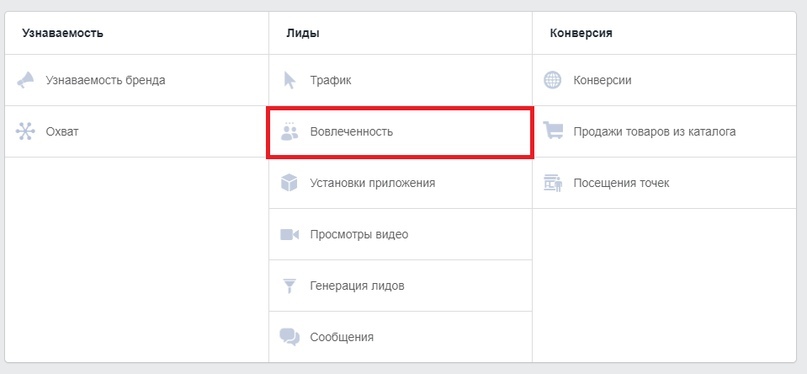Select the Сообщения objective text
The image size is (807, 374).
pyautogui.click(x=342, y=337)
